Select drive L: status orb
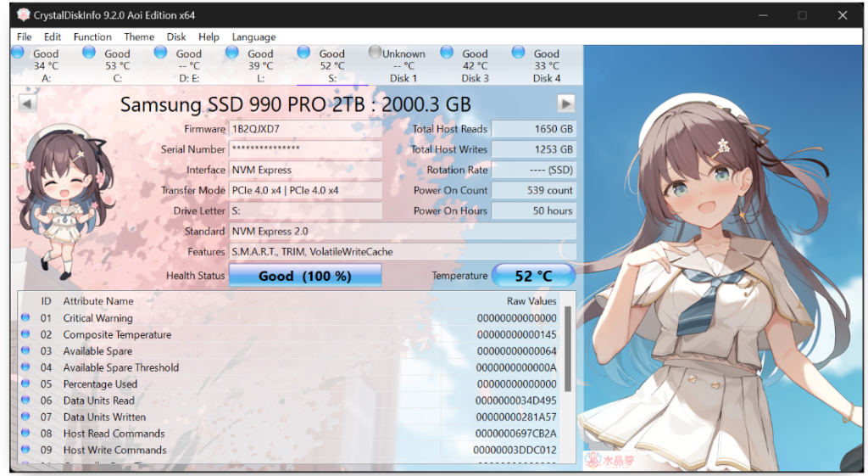Image resolution: width=868 pixels, height=476 pixels. coord(232,52)
